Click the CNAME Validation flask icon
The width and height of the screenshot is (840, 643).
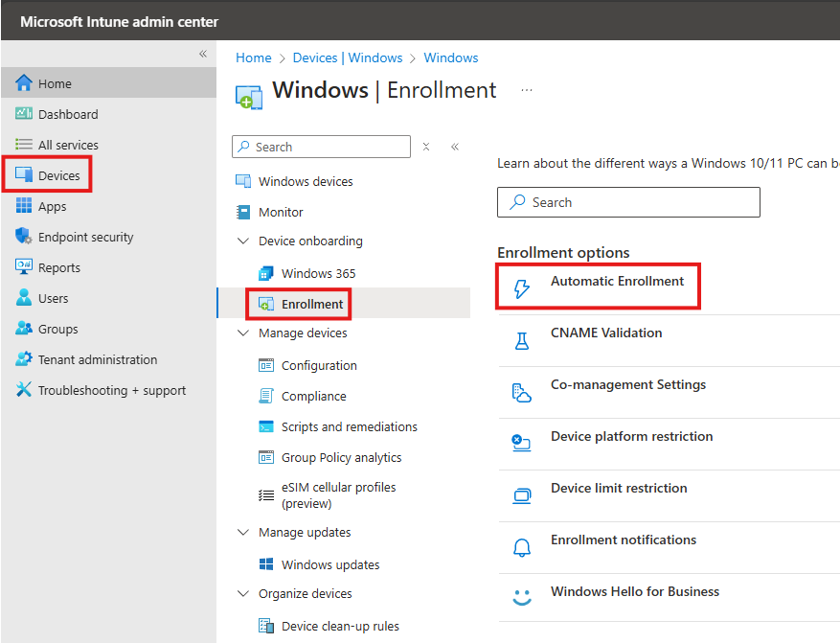point(522,340)
